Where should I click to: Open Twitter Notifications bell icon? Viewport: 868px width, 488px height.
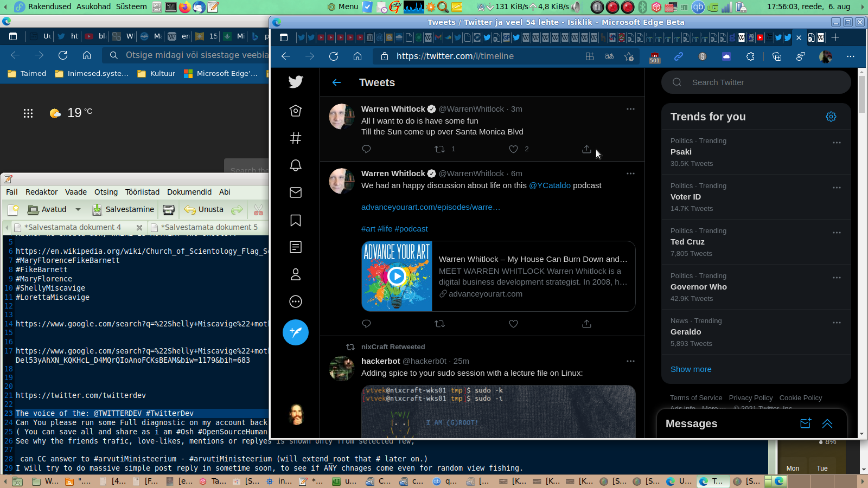(x=296, y=165)
